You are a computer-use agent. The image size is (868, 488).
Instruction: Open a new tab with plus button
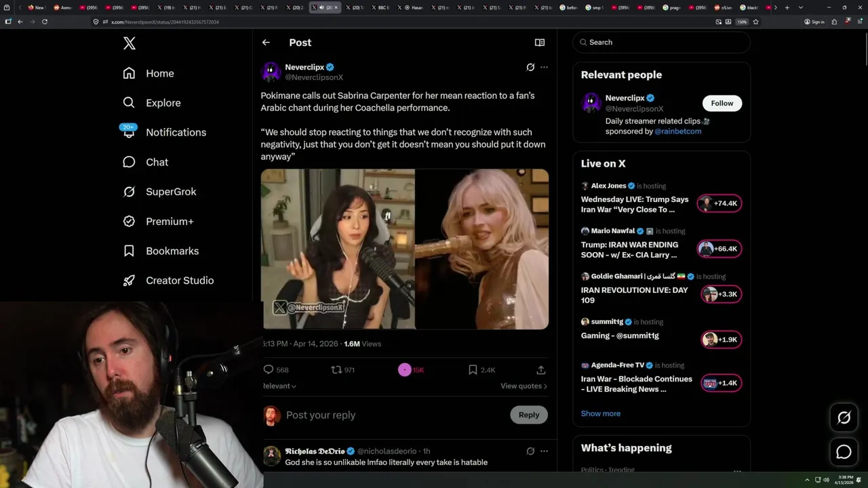click(x=787, y=7)
